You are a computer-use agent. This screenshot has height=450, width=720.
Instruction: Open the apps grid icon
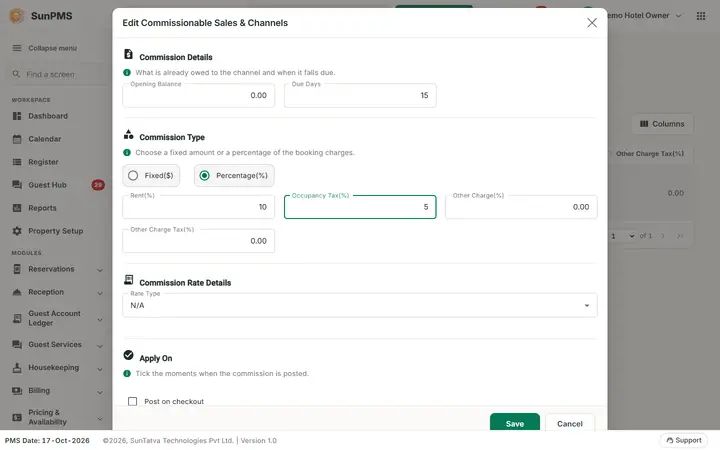[701, 16]
